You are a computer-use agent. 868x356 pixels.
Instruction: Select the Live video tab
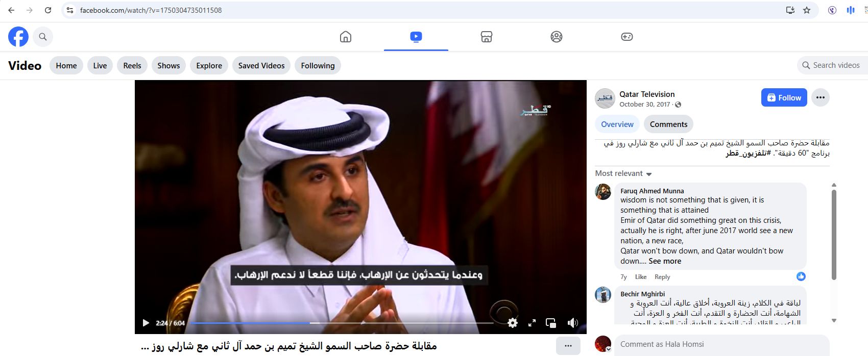click(100, 65)
